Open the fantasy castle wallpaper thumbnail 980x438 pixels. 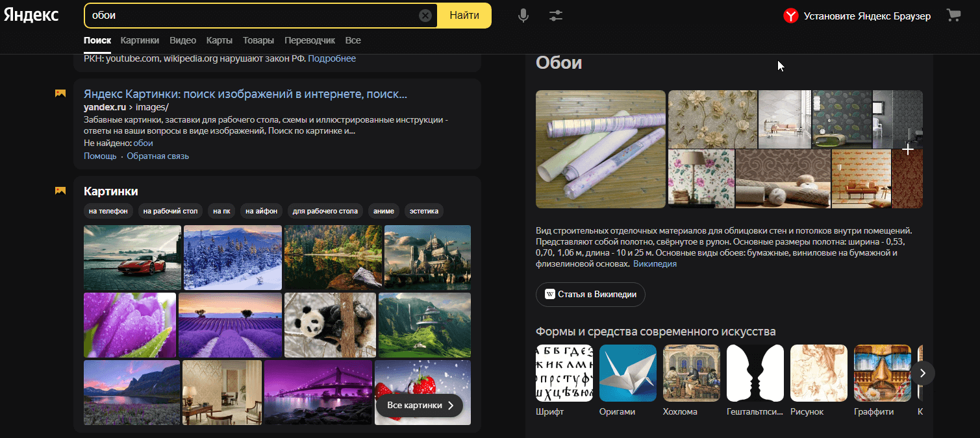[x=427, y=258]
